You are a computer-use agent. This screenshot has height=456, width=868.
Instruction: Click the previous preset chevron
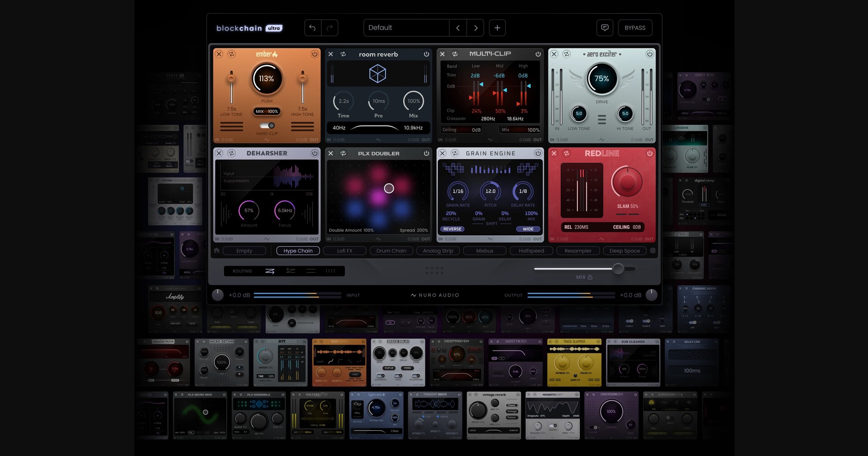(458, 28)
